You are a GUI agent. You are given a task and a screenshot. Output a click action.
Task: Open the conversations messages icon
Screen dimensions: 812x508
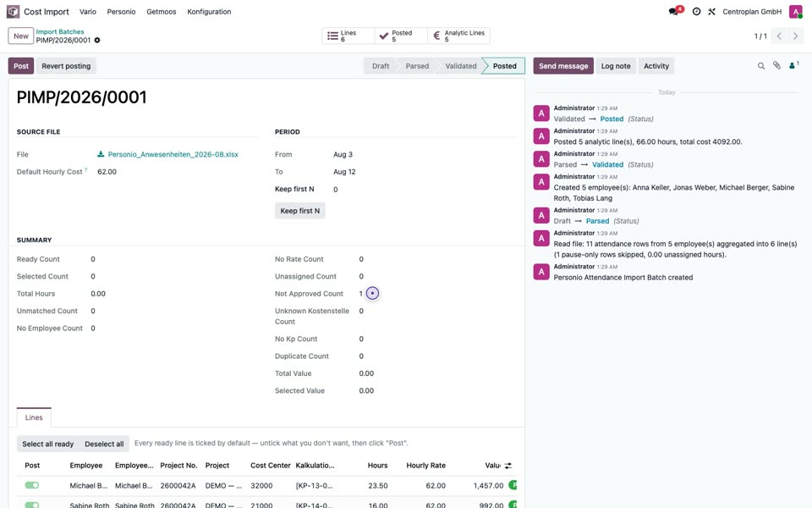pyautogui.click(x=674, y=11)
